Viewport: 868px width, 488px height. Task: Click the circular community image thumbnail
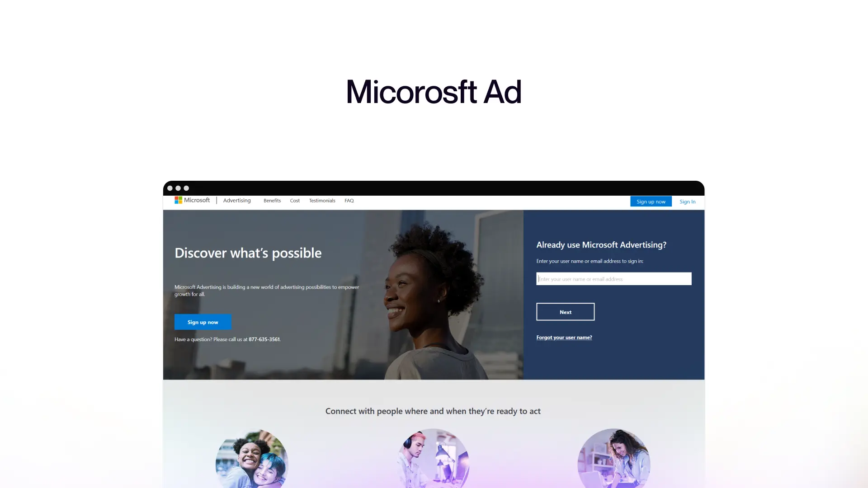[251, 458]
